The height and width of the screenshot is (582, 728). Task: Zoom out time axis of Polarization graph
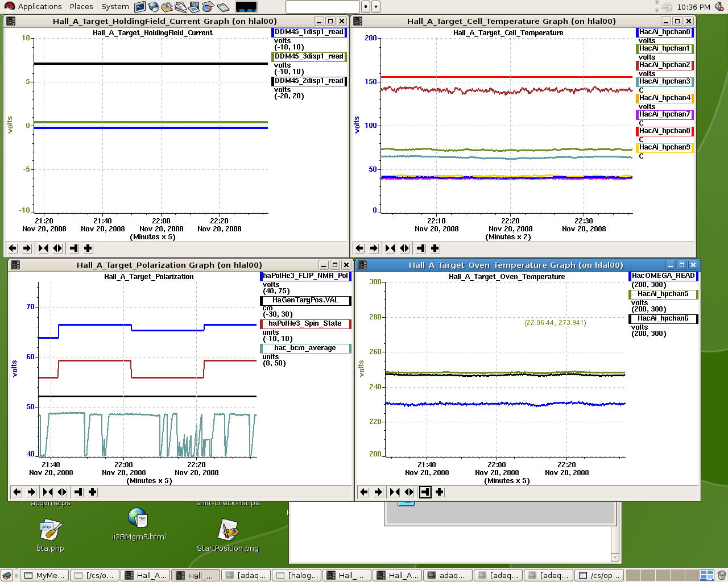(62, 492)
